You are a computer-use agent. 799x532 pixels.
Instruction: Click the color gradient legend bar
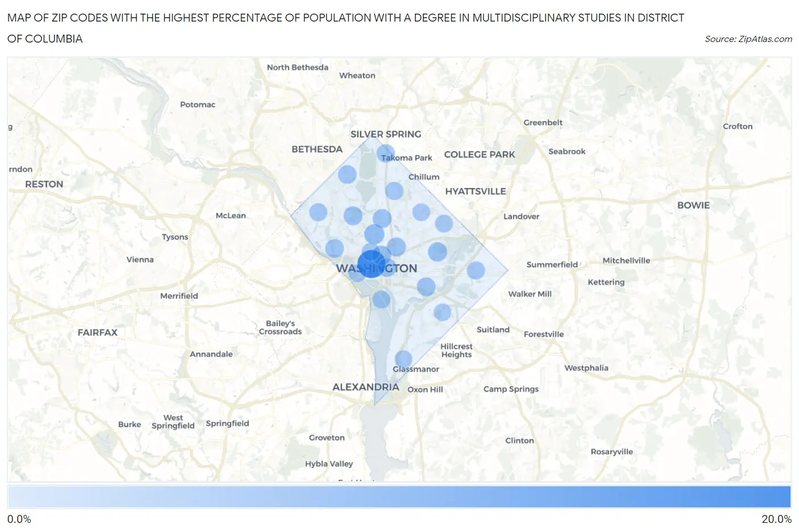pyautogui.click(x=399, y=496)
